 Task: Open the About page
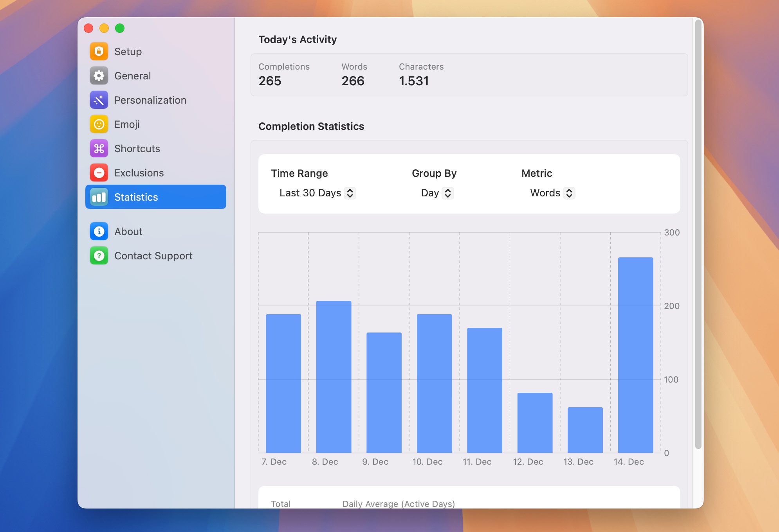(x=128, y=232)
